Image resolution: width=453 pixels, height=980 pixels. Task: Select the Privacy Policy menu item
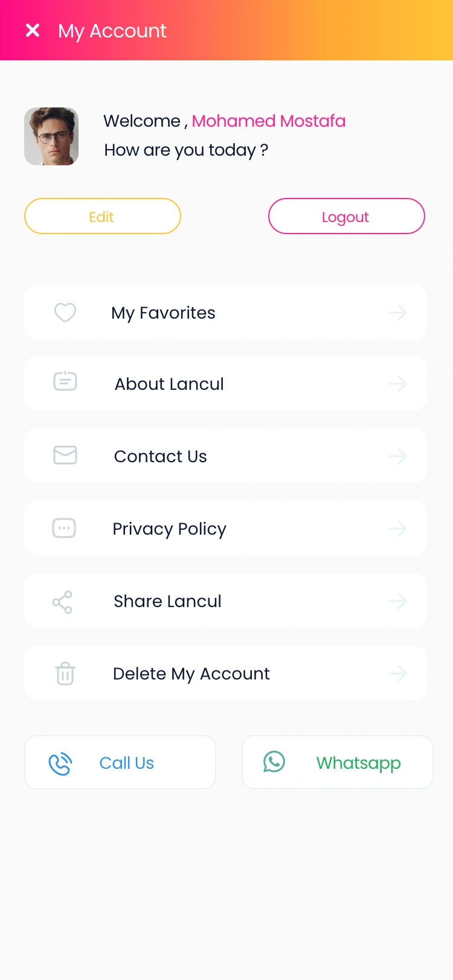[169, 529]
